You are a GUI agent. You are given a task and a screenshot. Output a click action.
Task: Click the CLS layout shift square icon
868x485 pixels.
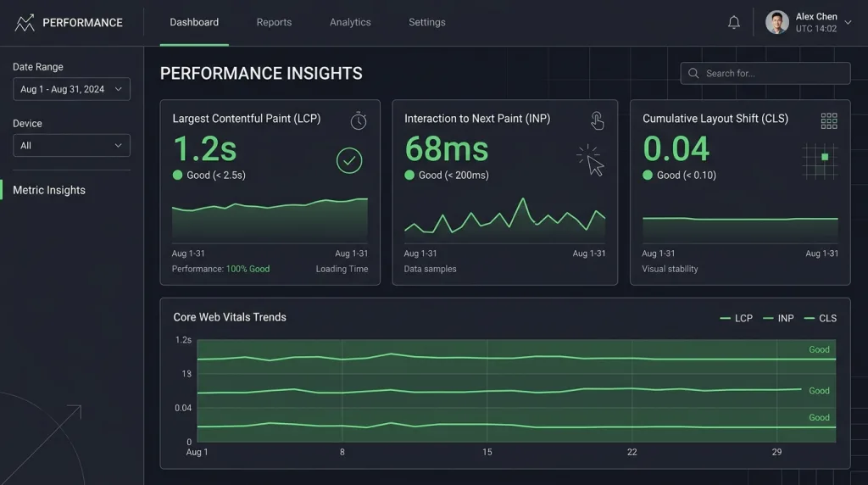[820, 161]
